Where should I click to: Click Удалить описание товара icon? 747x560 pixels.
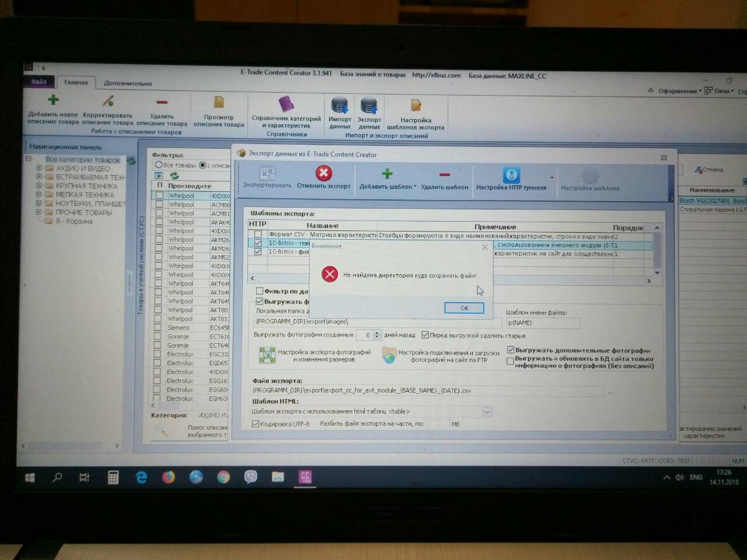(x=162, y=102)
